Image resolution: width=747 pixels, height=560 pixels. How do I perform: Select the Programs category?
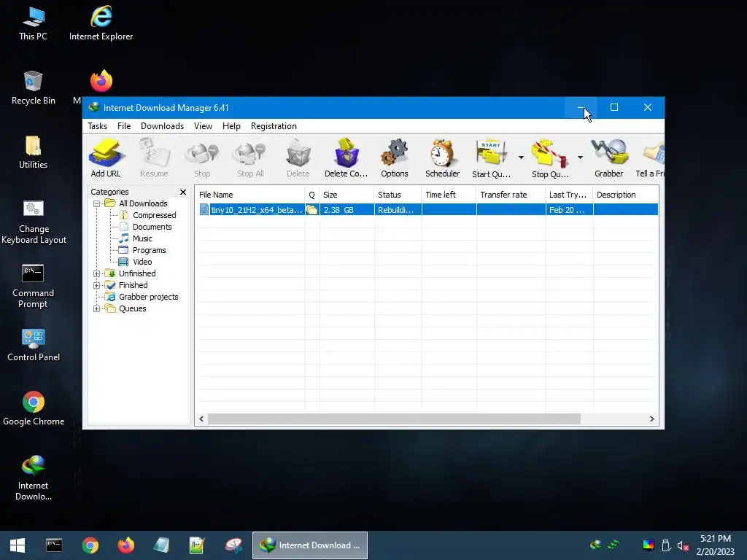tap(149, 251)
